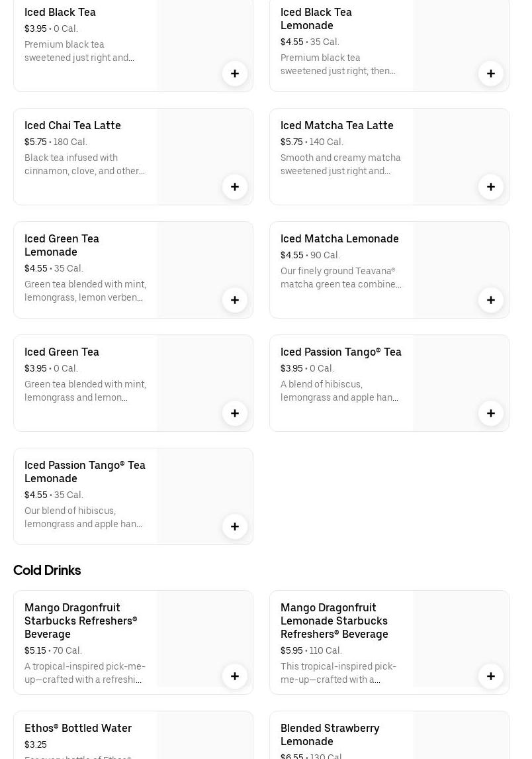Open Iced Matcha Tea Latte title
The height and width of the screenshot is (759, 532).
click(x=337, y=125)
